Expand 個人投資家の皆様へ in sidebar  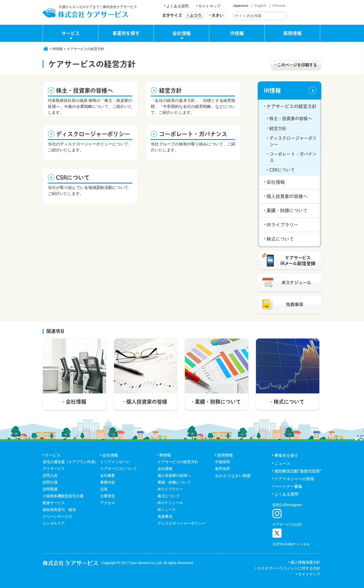(x=289, y=196)
